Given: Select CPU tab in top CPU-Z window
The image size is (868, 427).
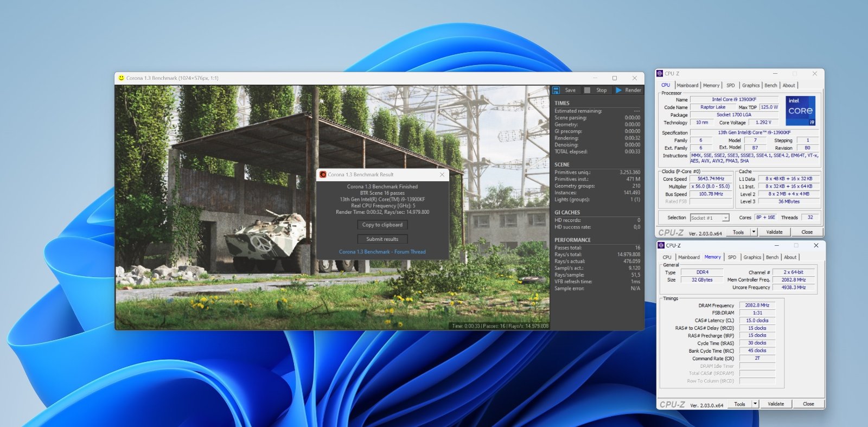Looking at the screenshot, I should point(666,85).
